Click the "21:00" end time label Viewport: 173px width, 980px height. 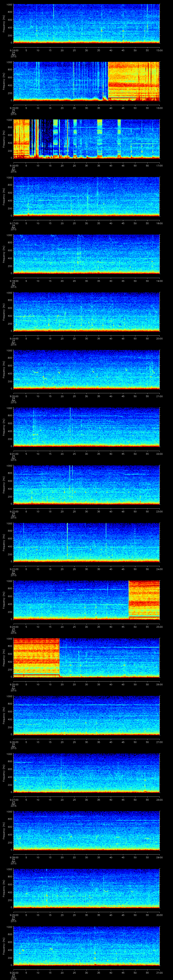coord(160,396)
